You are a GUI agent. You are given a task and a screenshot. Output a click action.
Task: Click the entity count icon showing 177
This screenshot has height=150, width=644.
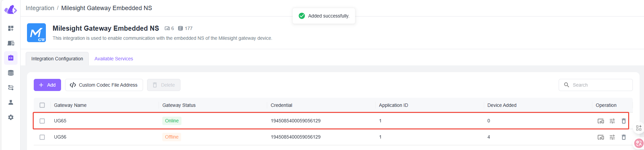pos(180,28)
